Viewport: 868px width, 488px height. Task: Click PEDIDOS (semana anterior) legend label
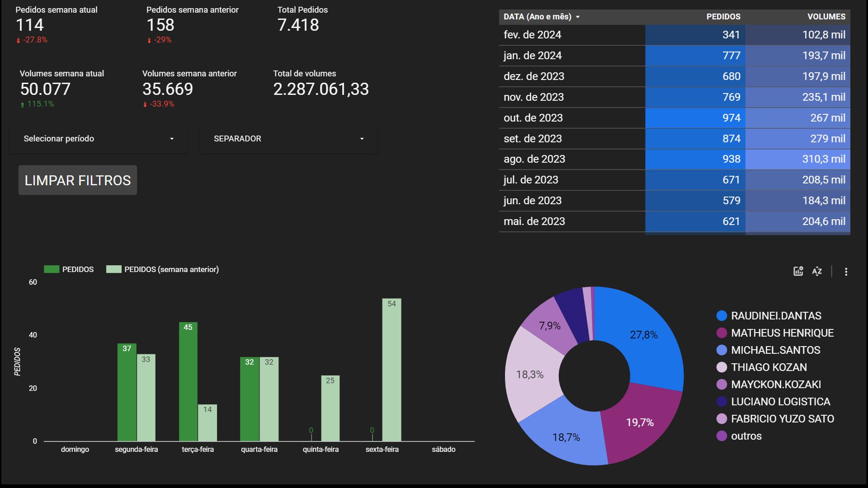point(171,269)
